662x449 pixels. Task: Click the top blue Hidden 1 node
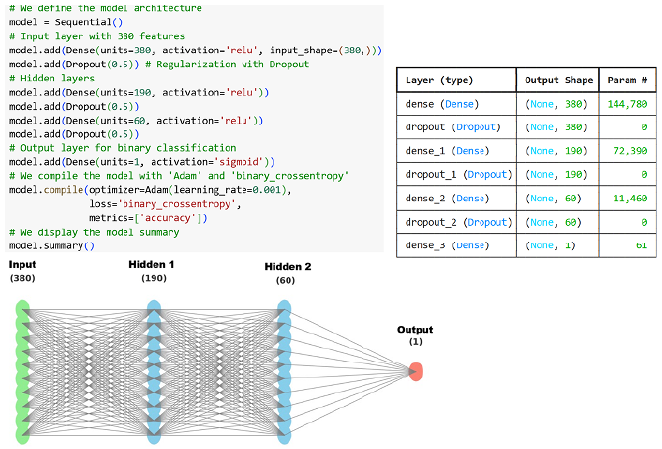coord(154,306)
